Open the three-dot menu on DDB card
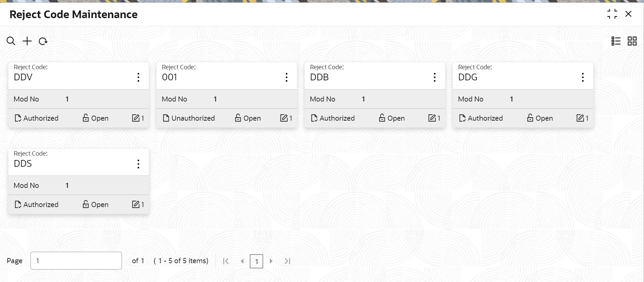Image resolution: width=644 pixels, height=282 pixels. 435,77
